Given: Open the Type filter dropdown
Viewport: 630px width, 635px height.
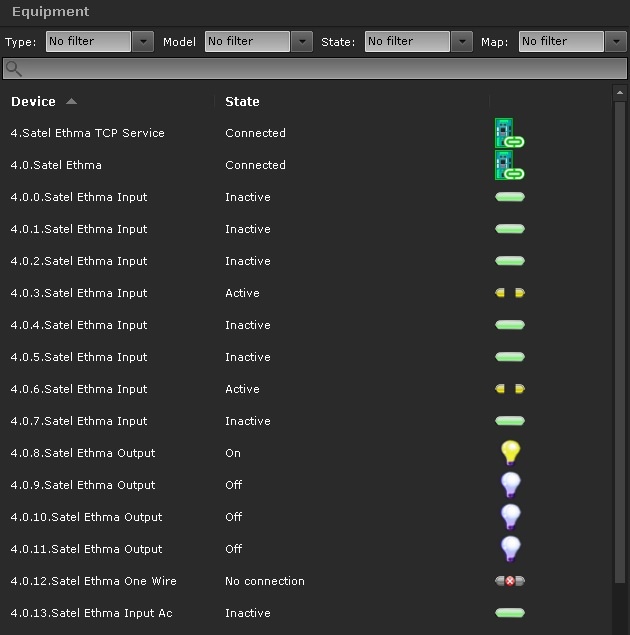Looking at the screenshot, I should pos(143,41).
